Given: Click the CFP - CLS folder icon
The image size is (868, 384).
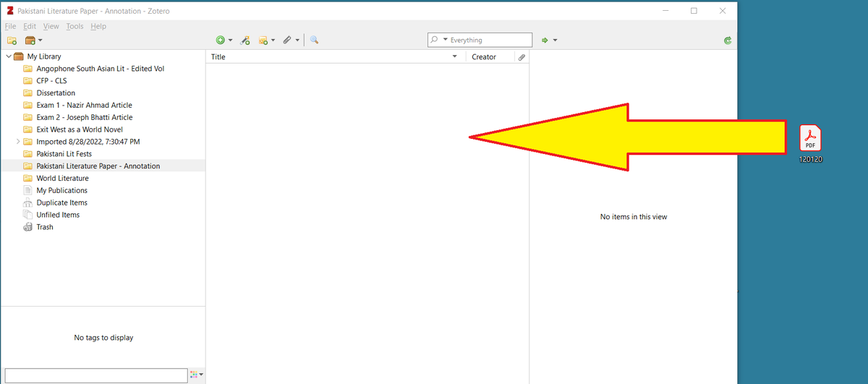Looking at the screenshot, I should pos(28,81).
